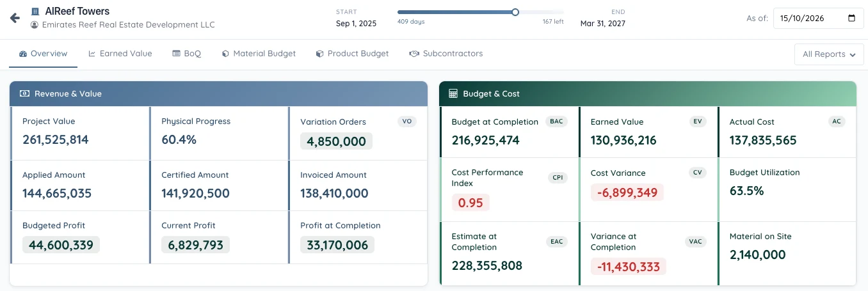Image resolution: width=868 pixels, height=291 pixels.
Task: Click the Material Budget cube icon
Action: 225,54
